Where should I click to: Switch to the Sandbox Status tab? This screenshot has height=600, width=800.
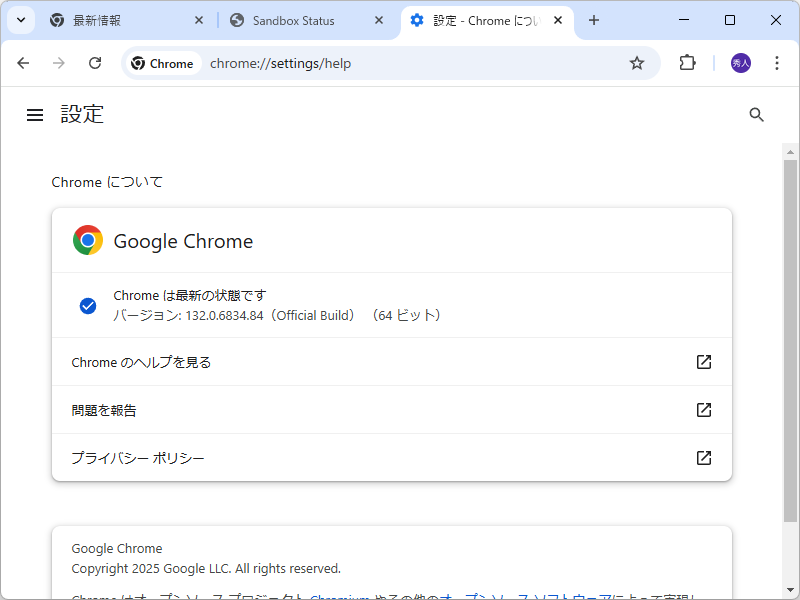click(294, 20)
